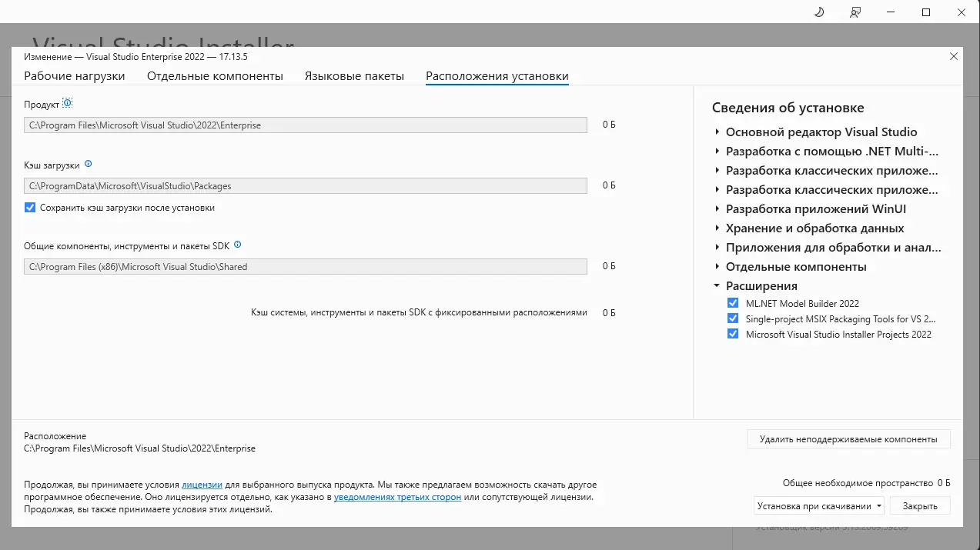Open the Установка при скачивании dropdown
The image size is (980, 550).
coord(818,505)
